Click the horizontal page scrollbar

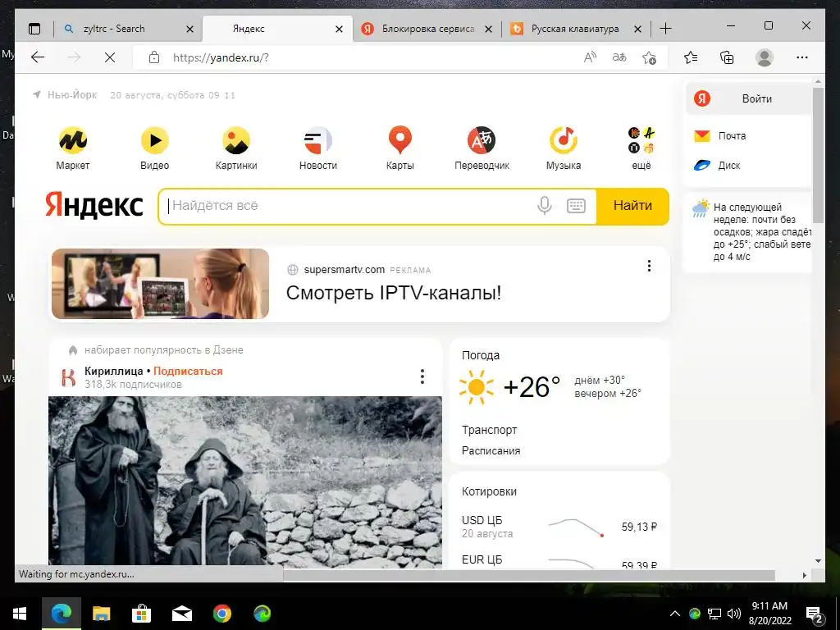click(x=528, y=575)
